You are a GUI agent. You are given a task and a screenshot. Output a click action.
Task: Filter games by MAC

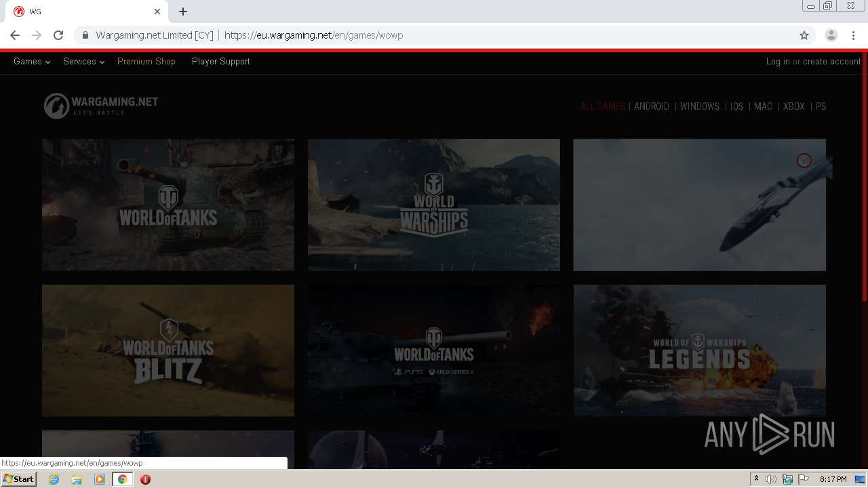click(763, 106)
